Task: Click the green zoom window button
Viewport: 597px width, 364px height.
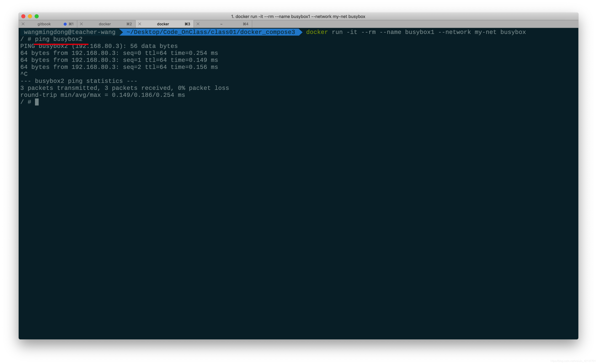Action: 37,16
